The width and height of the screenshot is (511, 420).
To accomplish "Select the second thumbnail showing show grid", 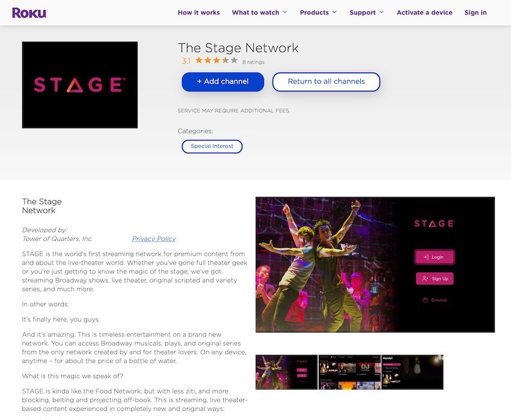I will [x=349, y=372].
